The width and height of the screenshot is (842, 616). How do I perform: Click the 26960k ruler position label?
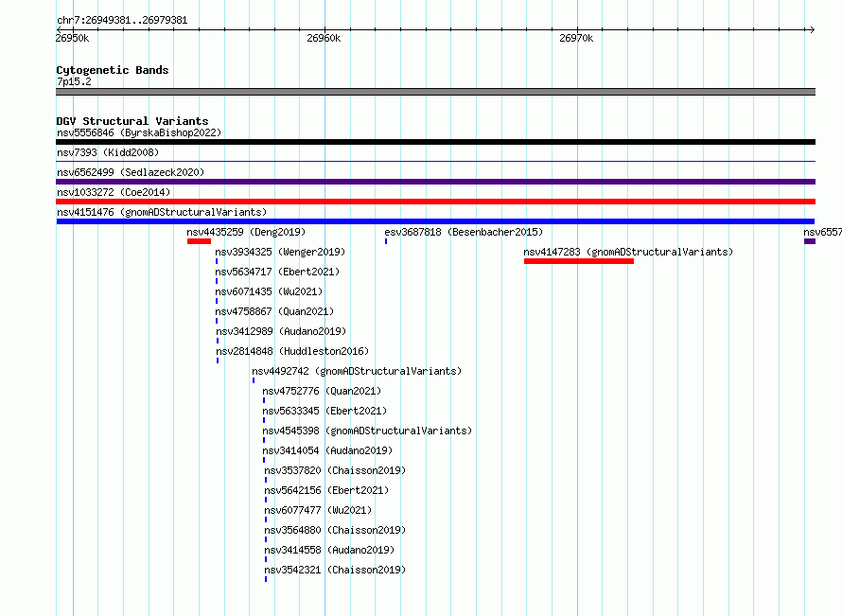tap(324, 38)
